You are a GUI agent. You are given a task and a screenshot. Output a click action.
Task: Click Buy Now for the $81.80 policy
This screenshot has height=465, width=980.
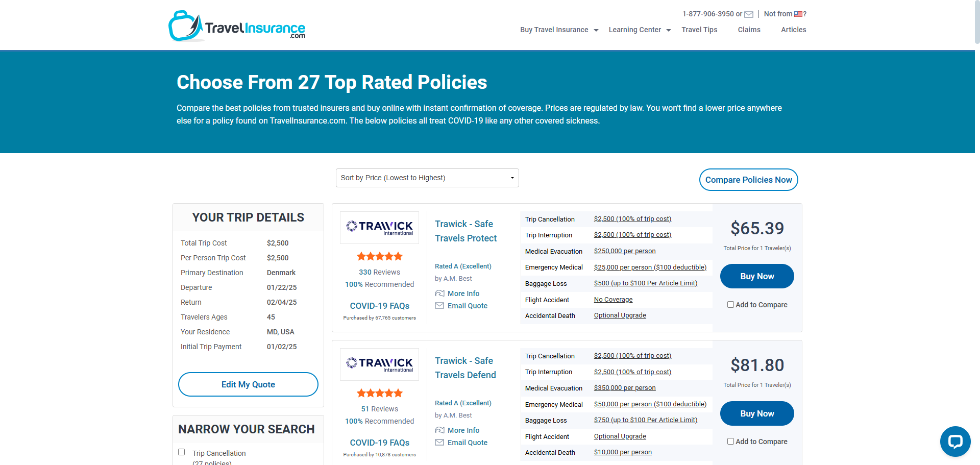[x=757, y=413]
